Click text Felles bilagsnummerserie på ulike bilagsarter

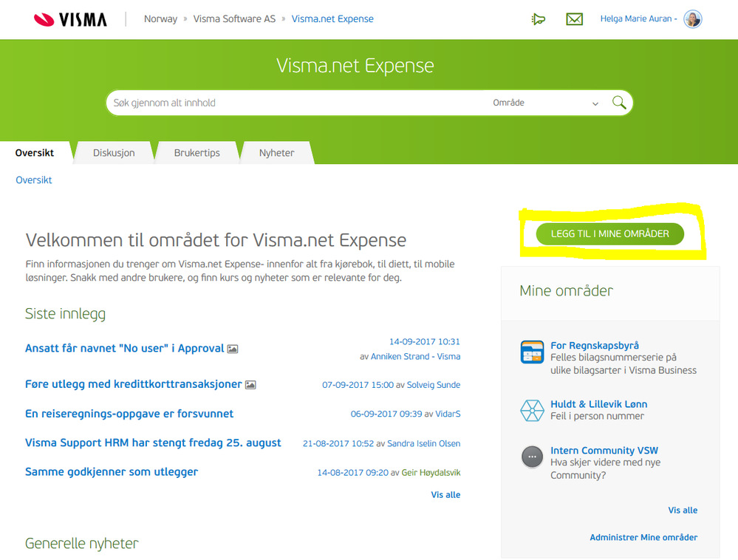point(623,363)
